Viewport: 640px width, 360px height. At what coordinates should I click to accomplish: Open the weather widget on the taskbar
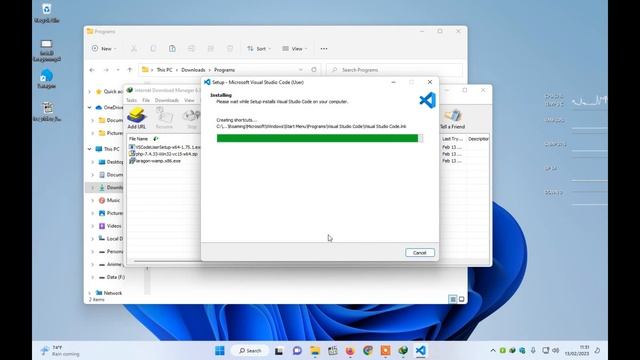(60, 351)
